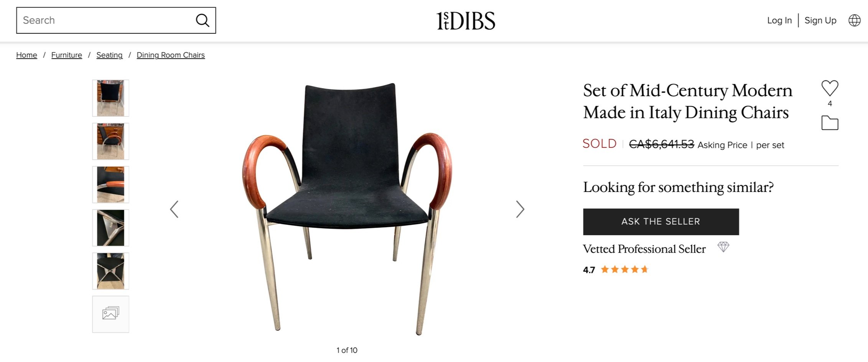The width and height of the screenshot is (868, 362).
Task: Open the Sign Up link
Action: [820, 20]
